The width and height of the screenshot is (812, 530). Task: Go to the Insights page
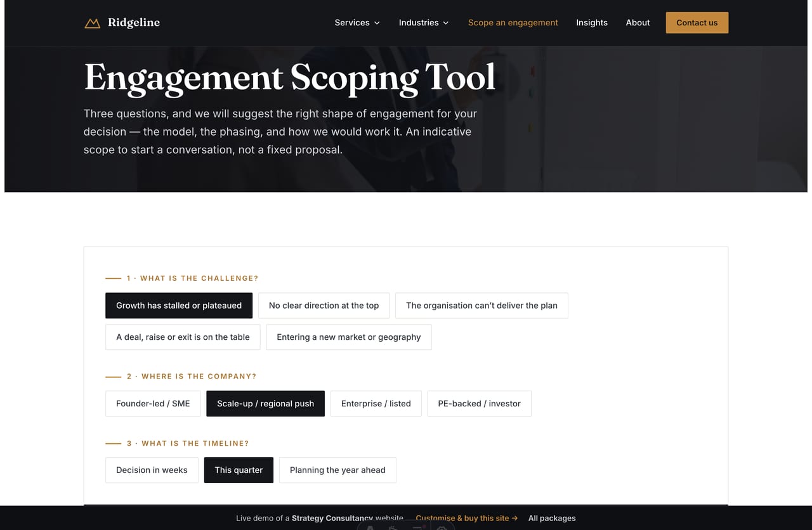pyautogui.click(x=592, y=23)
